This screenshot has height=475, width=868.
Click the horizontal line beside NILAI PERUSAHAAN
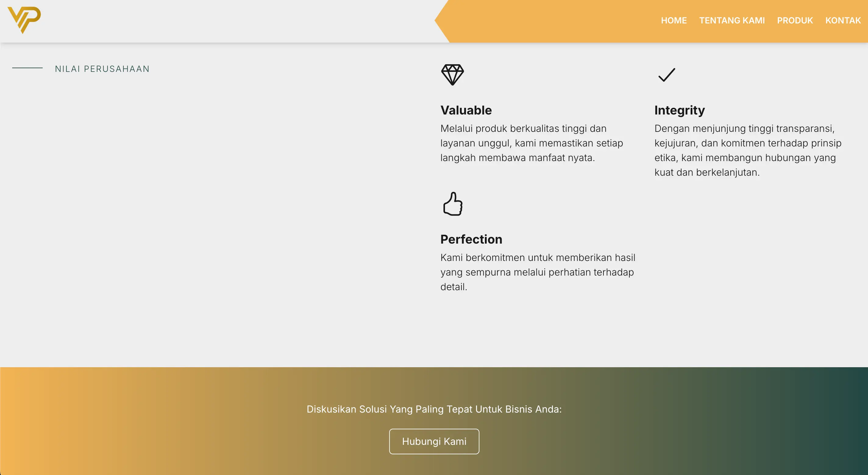[x=27, y=68]
